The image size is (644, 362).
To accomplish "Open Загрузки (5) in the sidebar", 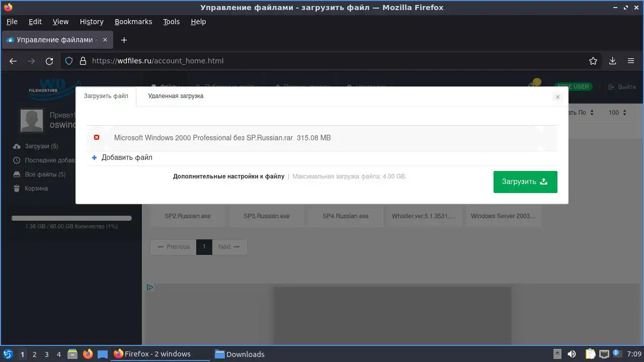I will pyautogui.click(x=36, y=146).
